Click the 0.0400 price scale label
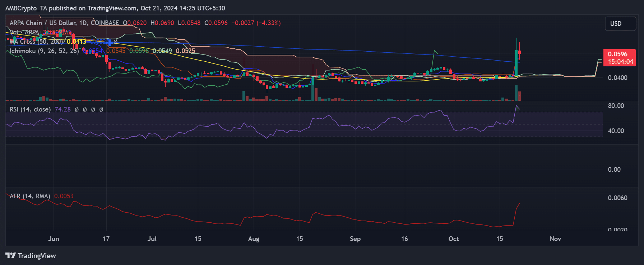 click(x=617, y=78)
